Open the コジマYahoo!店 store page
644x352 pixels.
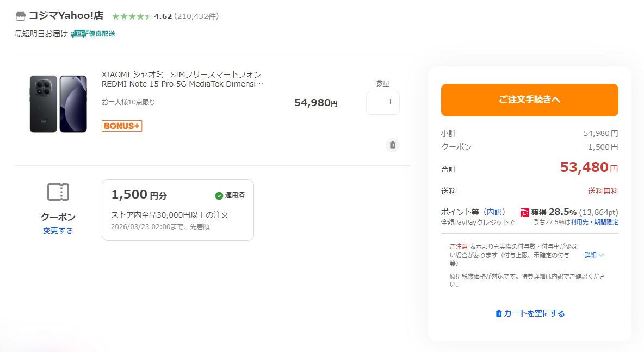[x=65, y=16]
